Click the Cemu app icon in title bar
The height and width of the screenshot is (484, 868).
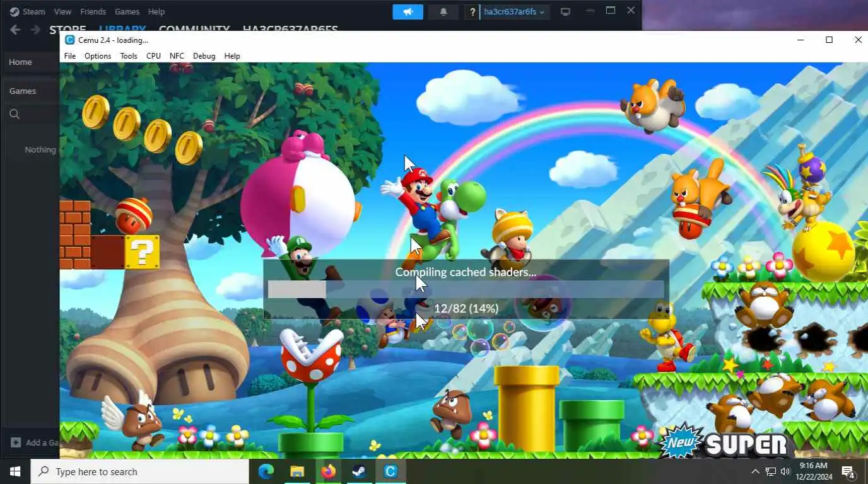pos(70,40)
